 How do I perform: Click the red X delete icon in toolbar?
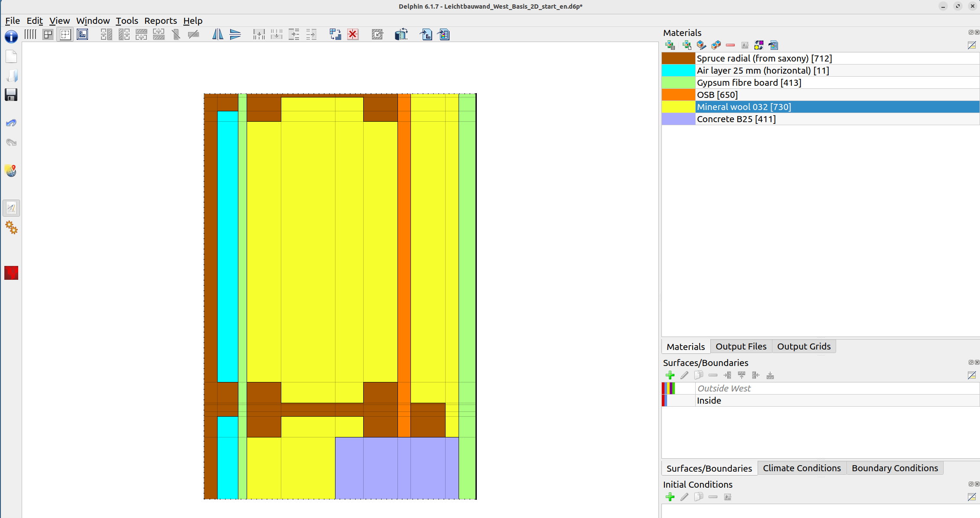[x=353, y=34]
